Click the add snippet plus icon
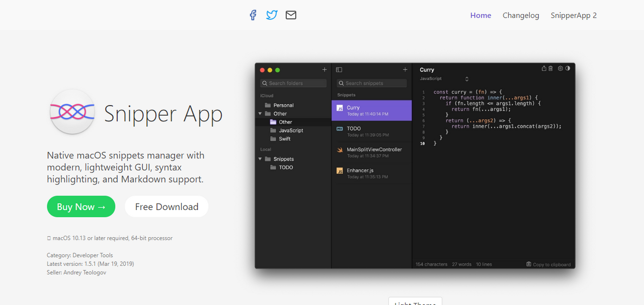 pyautogui.click(x=405, y=70)
